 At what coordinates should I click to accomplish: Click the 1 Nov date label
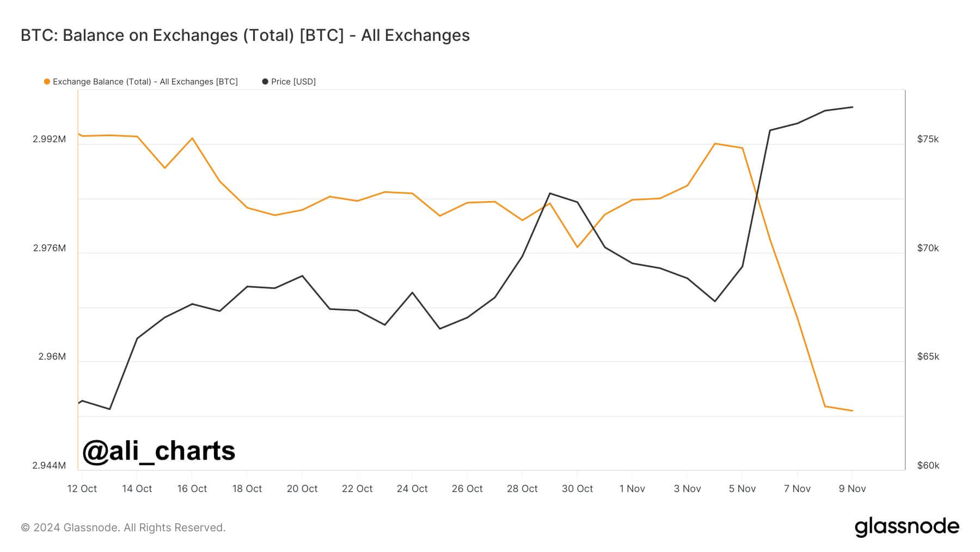pyautogui.click(x=632, y=489)
